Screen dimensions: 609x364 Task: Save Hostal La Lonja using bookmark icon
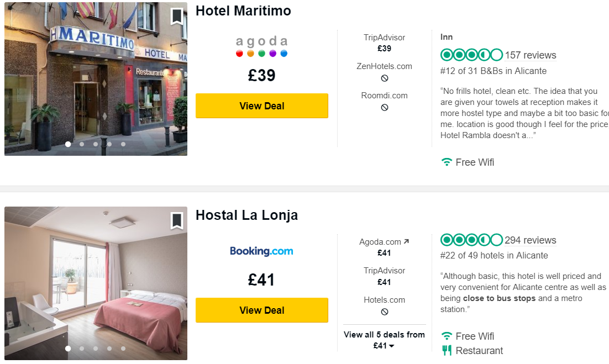177,221
